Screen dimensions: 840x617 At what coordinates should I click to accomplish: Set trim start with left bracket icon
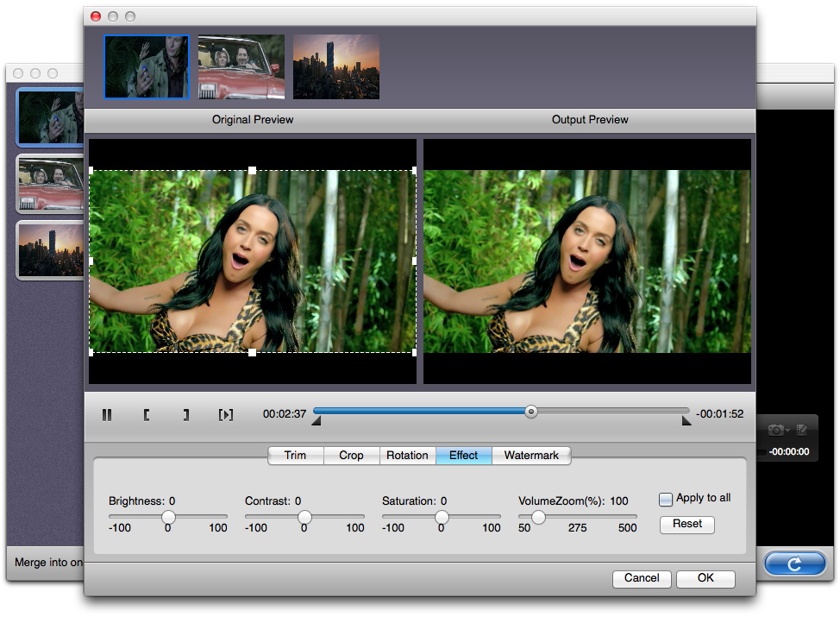click(147, 414)
